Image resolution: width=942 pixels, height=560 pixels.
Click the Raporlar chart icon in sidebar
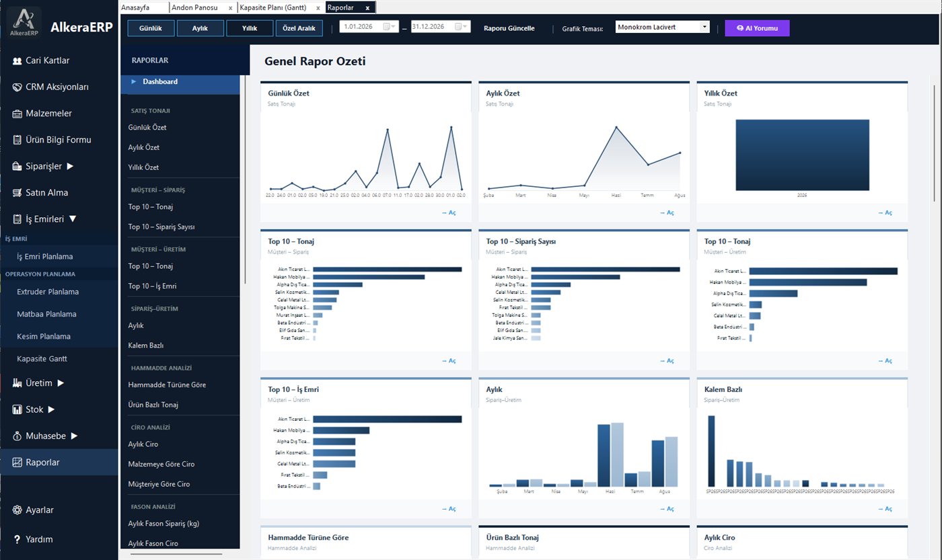pos(17,463)
